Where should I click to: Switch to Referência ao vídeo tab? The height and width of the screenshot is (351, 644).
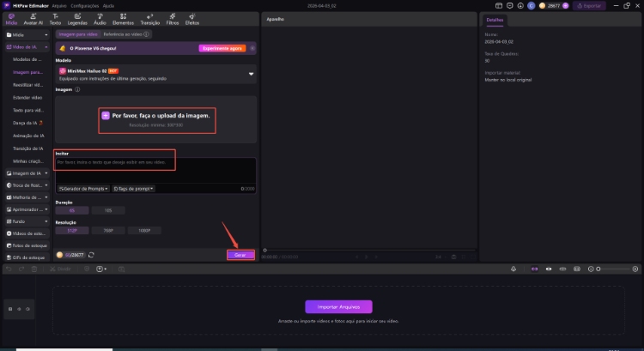pyautogui.click(x=125, y=33)
